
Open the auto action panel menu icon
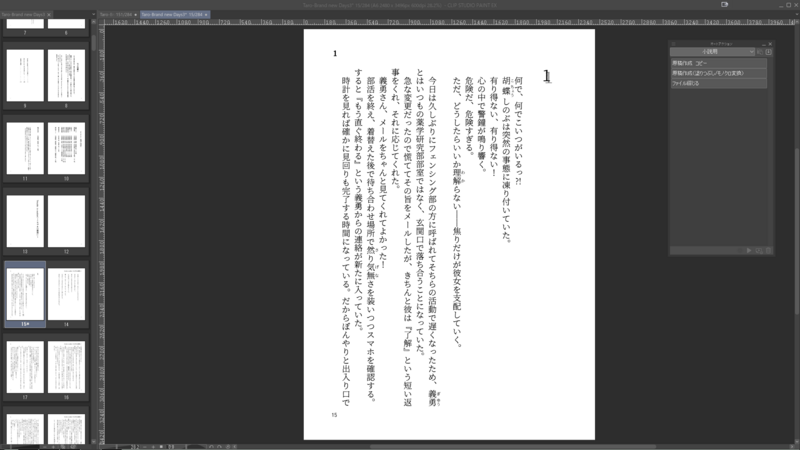(673, 44)
